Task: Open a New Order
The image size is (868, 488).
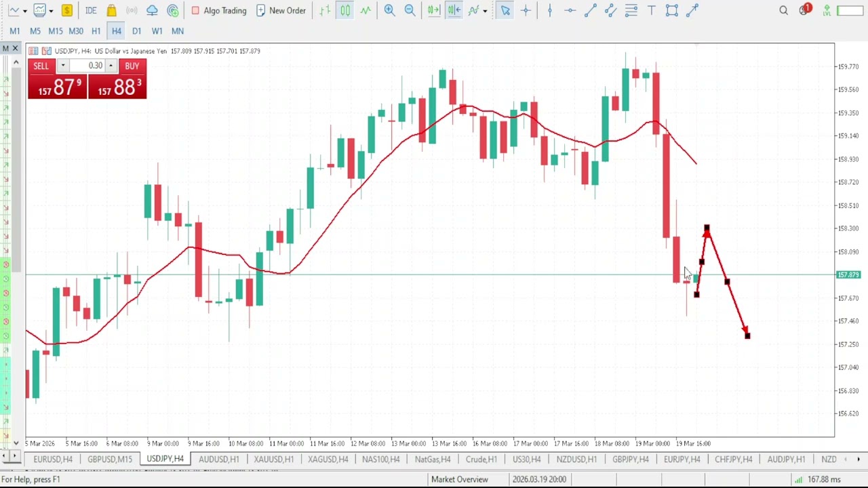Action: click(x=281, y=10)
